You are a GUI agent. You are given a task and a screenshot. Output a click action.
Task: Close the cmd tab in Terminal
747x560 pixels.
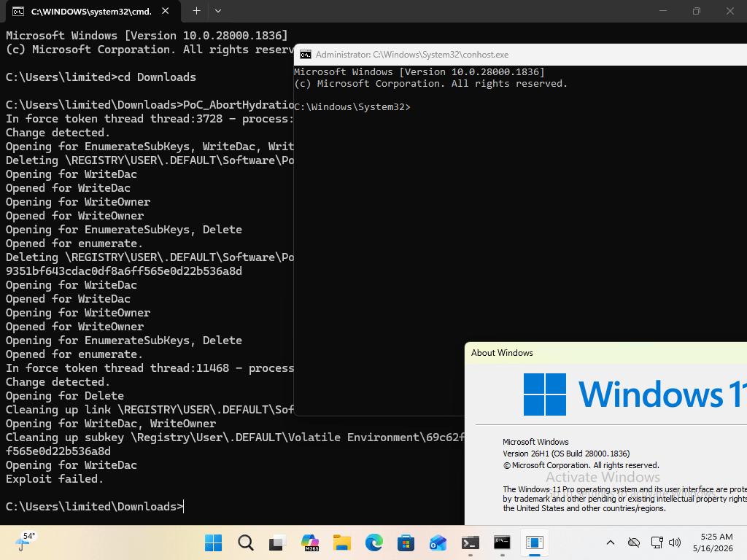tap(166, 11)
